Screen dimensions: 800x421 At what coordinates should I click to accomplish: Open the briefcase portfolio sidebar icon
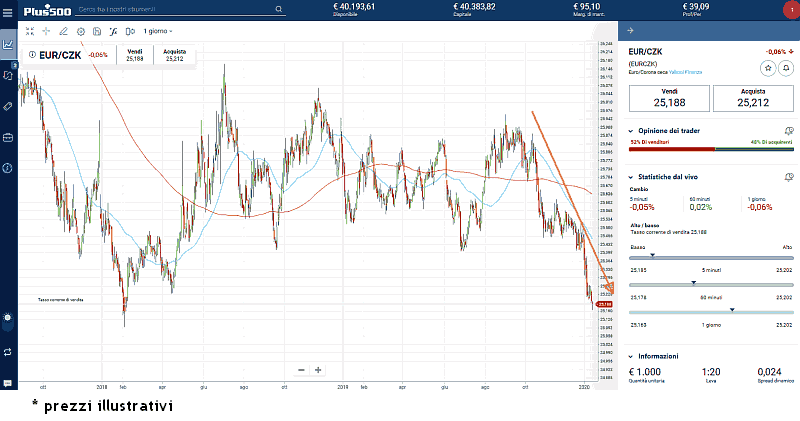(x=8, y=137)
